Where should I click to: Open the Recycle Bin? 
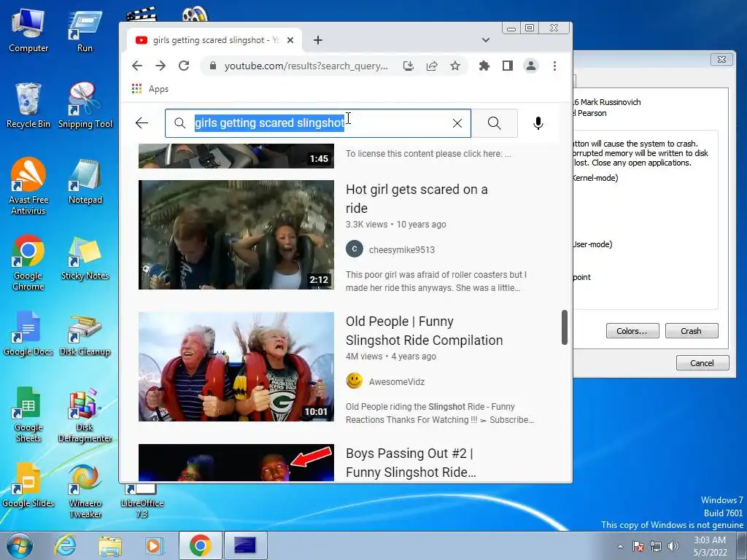28,106
